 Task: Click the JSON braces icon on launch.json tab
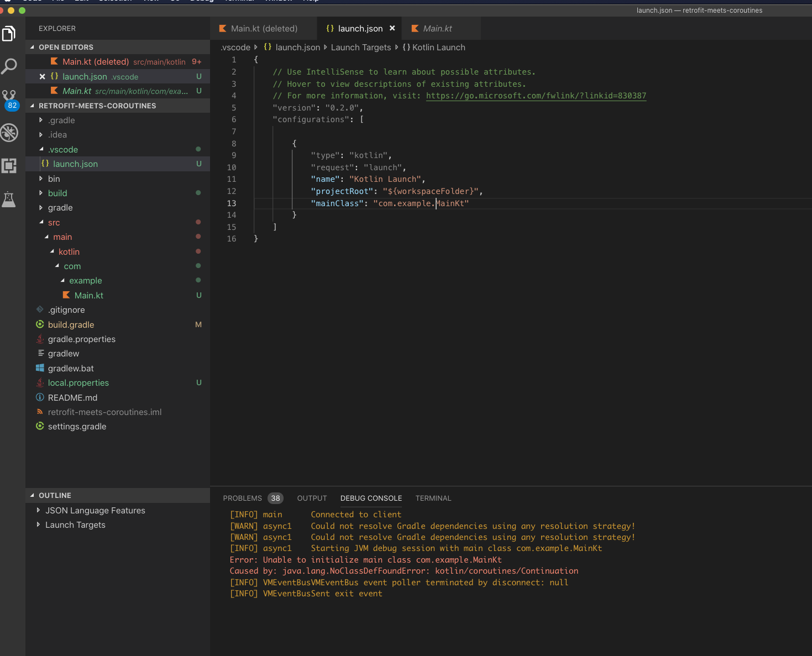point(330,28)
